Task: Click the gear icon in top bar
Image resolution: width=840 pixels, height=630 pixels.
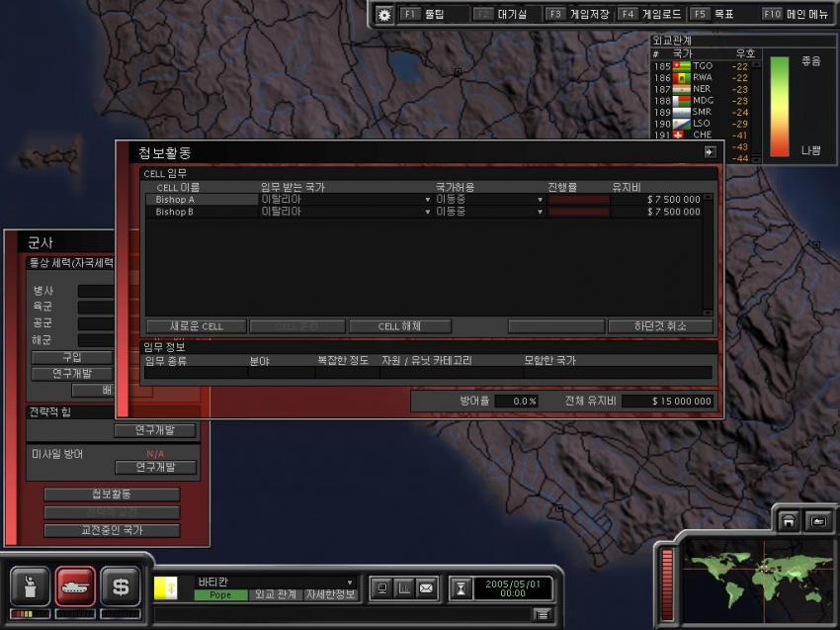Action: (x=384, y=15)
